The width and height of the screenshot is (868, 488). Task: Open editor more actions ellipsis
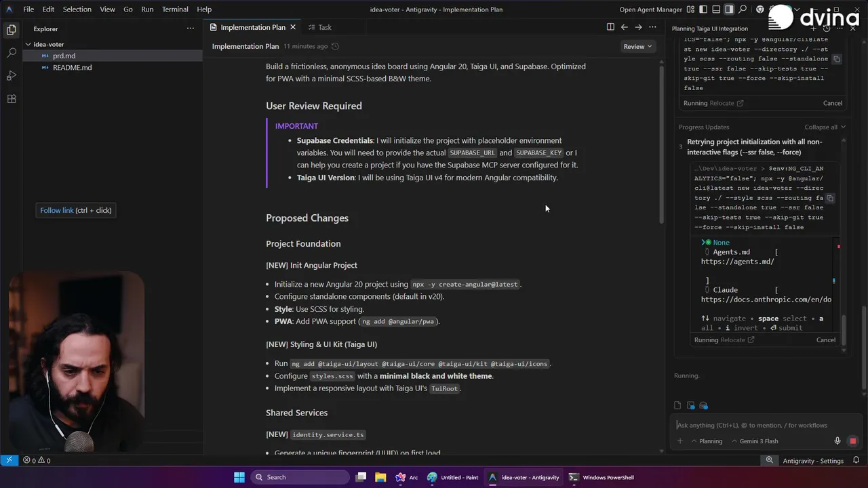(652, 27)
